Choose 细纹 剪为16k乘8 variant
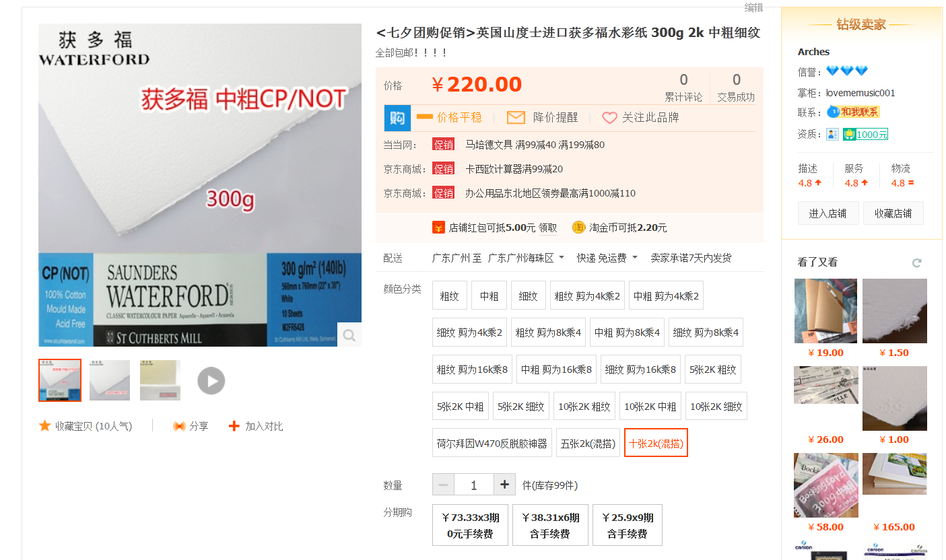This screenshot has height=560, width=946. [640, 370]
